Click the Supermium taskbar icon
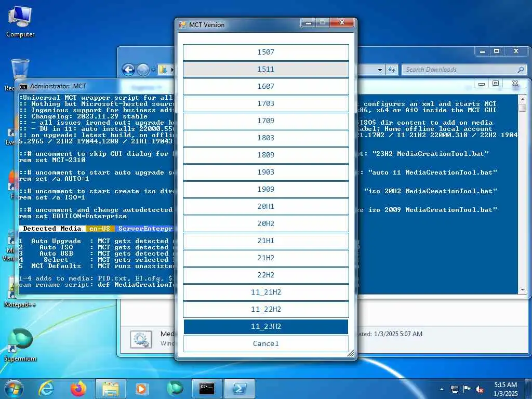This screenshot has height=399, width=532. (175, 389)
